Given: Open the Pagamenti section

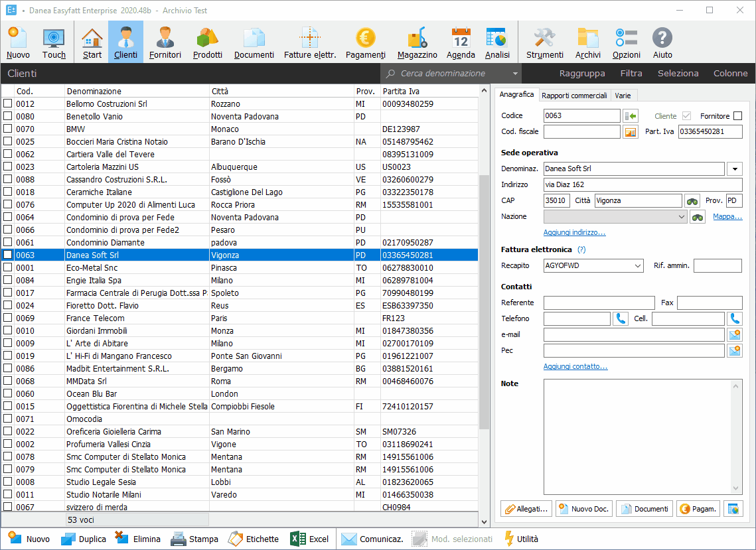Looking at the screenshot, I should (366, 42).
